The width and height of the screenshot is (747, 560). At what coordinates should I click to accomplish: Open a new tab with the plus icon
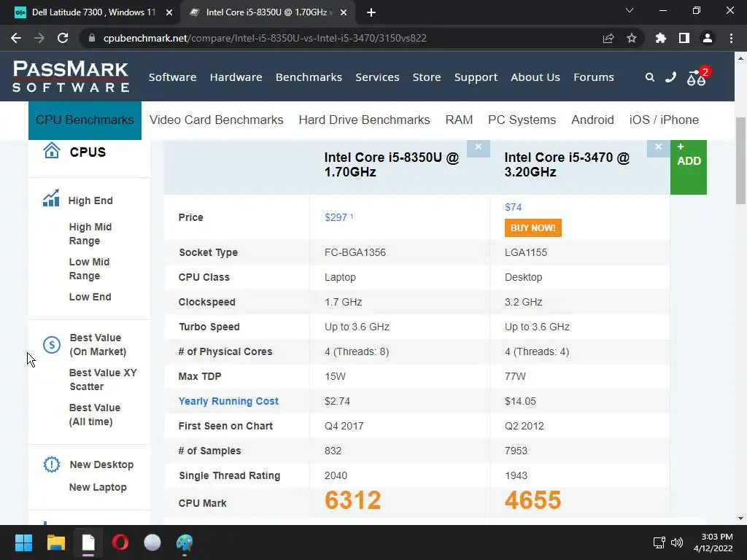(x=371, y=12)
